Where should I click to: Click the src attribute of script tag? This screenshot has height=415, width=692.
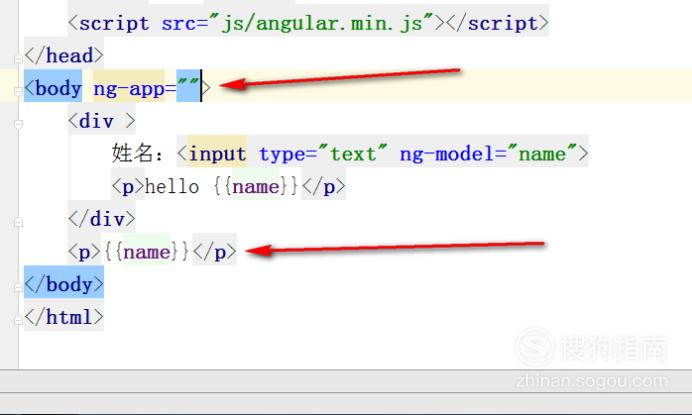[x=178, y=23]
